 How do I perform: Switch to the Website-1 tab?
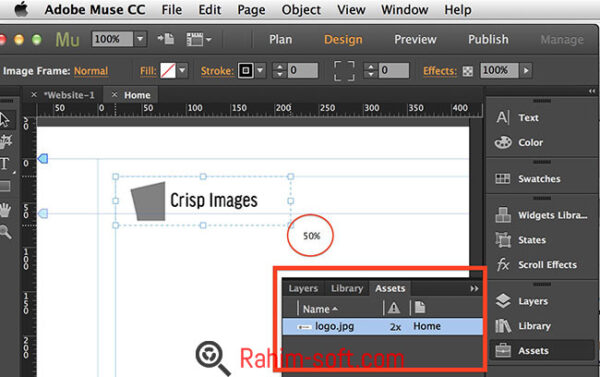(69, 95)
